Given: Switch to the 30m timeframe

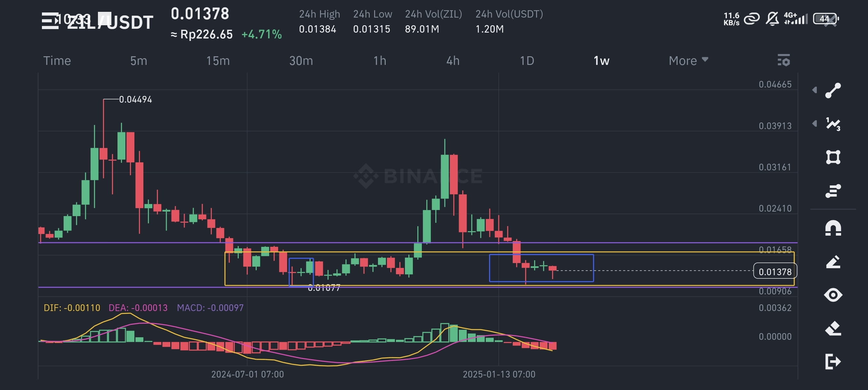Looking at the screenshot, I should pyautogui.click(x=301, y=60).
